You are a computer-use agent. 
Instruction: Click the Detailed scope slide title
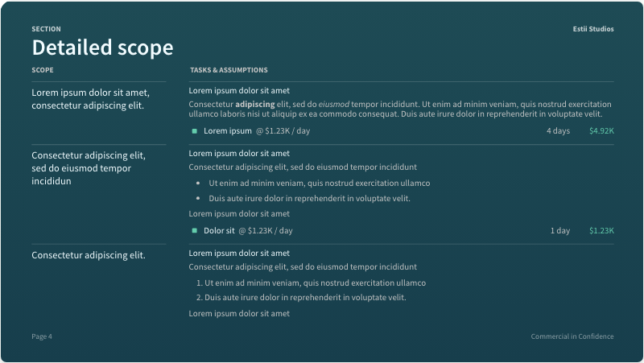[102, 48]
